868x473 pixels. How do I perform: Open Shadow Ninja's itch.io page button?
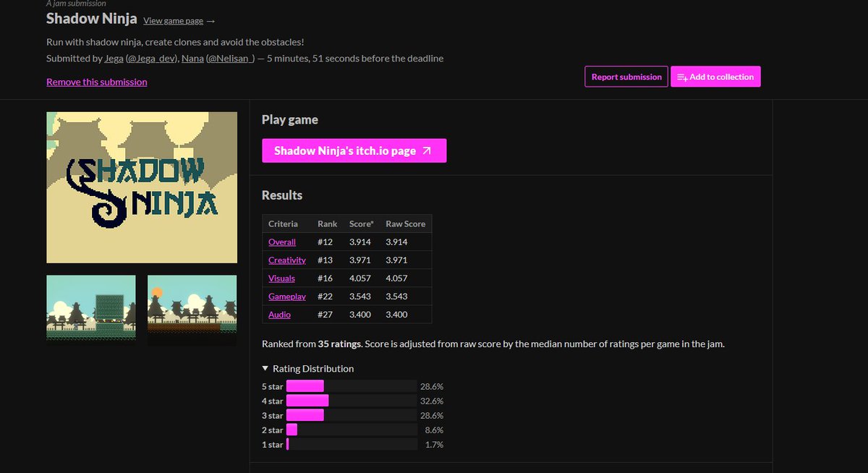(354, 150)
